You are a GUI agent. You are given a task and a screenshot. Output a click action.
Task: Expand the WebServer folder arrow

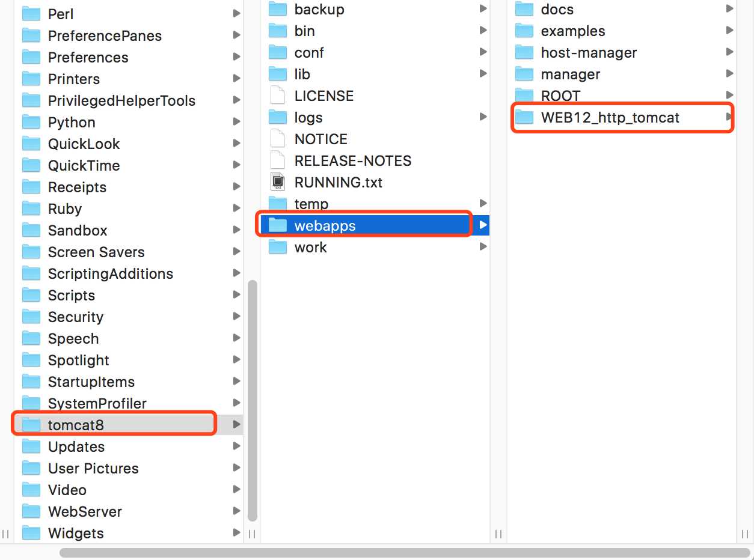(x=236, y=511)
